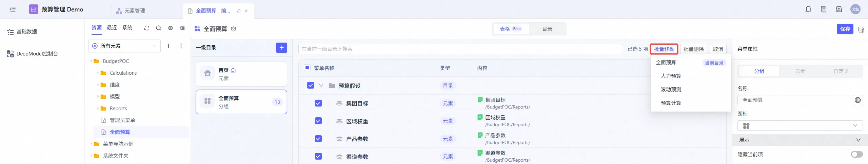Open the panel icon beside 保存

point(861,29)
